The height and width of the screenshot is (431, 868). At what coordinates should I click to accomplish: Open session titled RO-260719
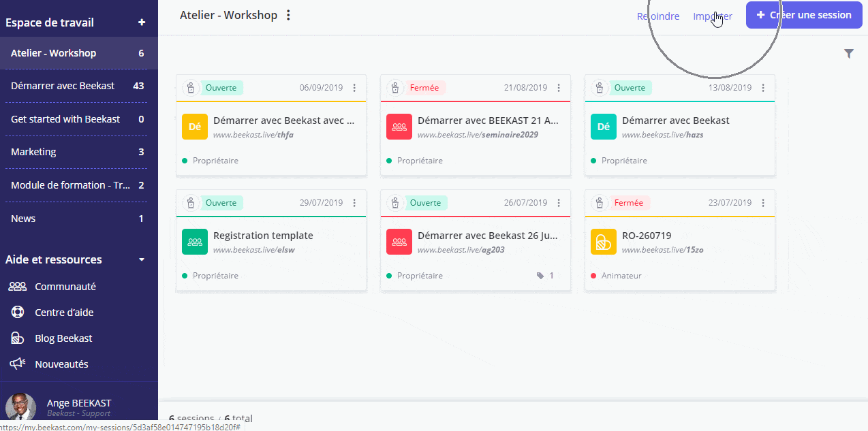coord(647,236)
